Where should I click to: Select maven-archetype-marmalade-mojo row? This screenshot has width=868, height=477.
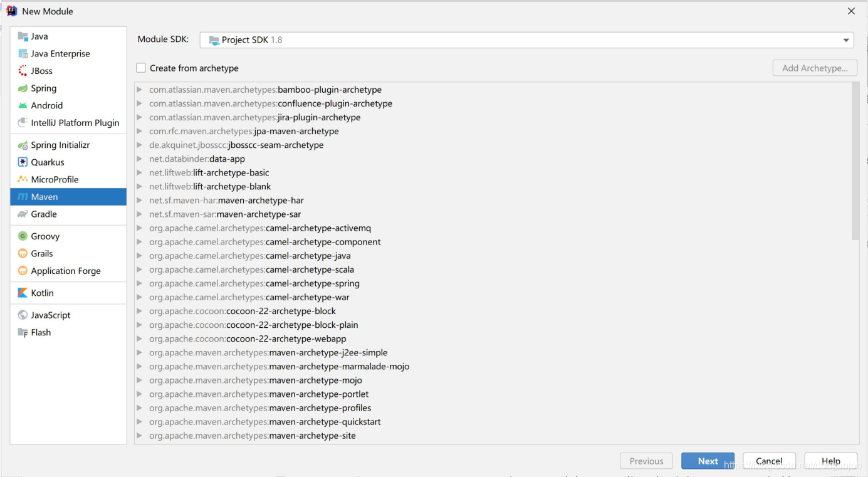(x=493, y=366)
